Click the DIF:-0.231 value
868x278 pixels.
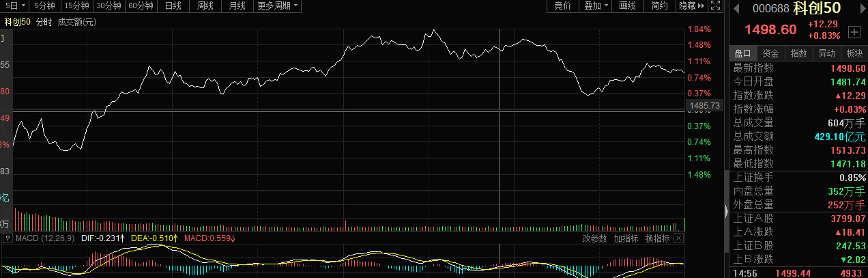[102, 238]
